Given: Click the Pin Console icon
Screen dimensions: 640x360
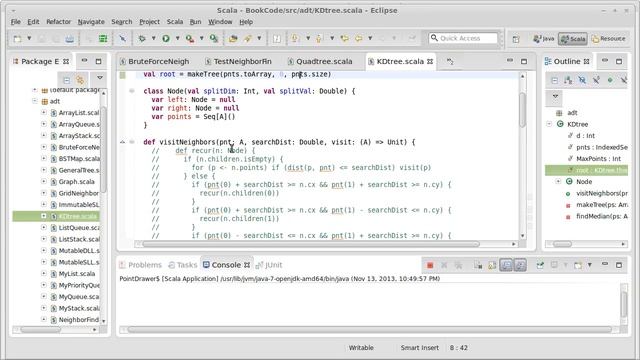Looking at the screenshot, I should coord(540,265).
